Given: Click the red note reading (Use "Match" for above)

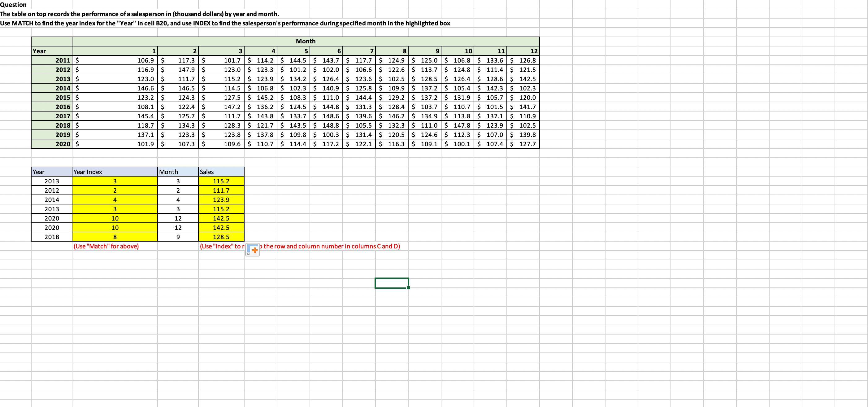Looking at the screenshot, I should [106, 247].
